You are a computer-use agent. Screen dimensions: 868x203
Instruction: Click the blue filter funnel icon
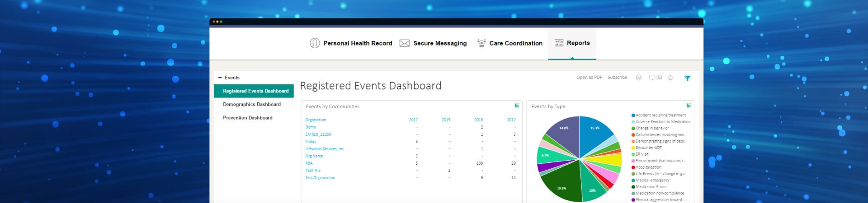(687, 78)
